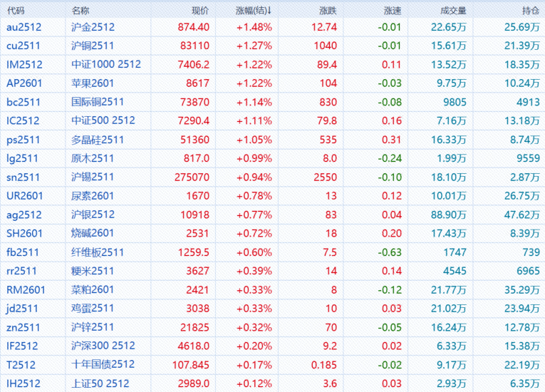Open the au2512 contract code link
The image size is (545, 392).
point(24,27)
